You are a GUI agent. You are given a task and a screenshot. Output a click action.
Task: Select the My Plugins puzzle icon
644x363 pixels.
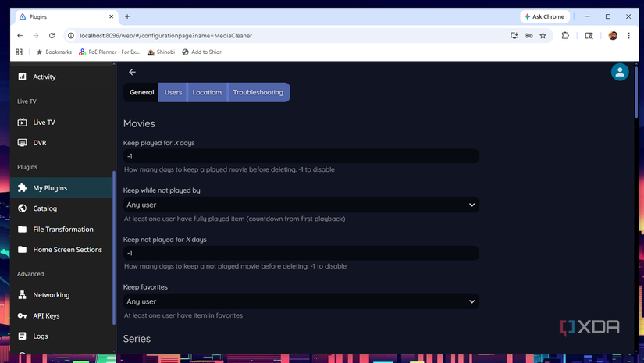(x=22, y=188)
